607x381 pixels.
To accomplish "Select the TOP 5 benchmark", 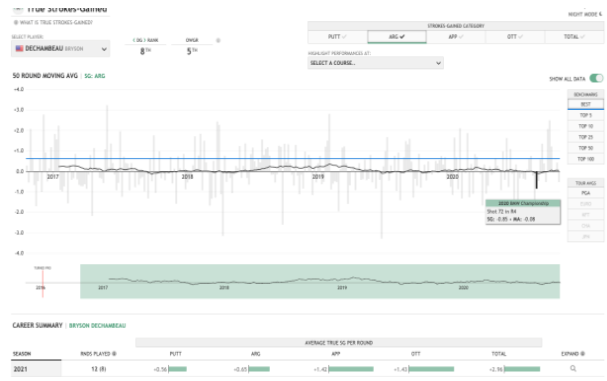I will [585, 115].
